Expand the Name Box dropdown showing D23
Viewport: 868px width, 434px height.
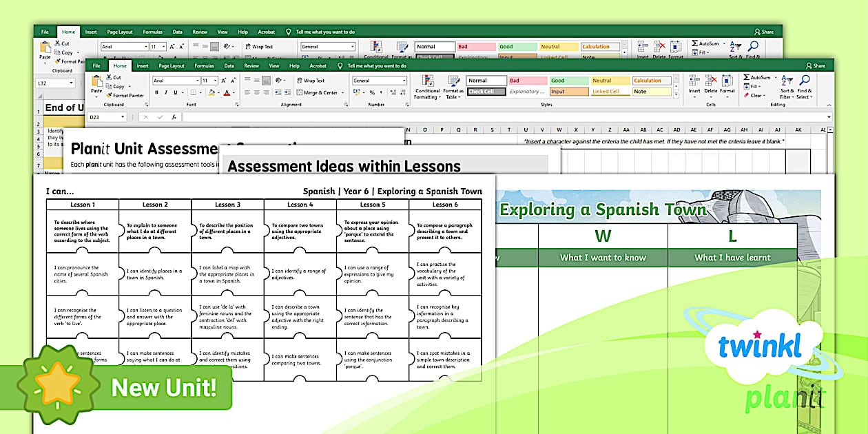[x=123, y=117]
